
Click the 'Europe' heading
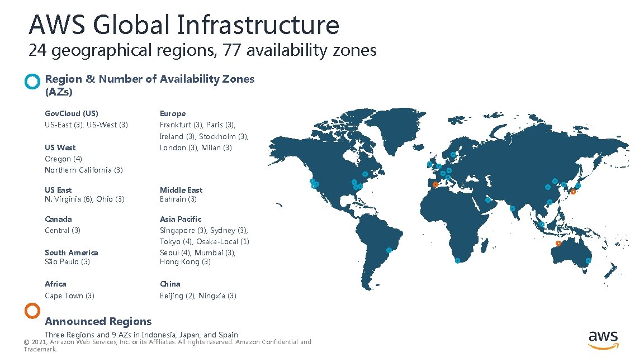pyautogui.click(x=173, y=114)
